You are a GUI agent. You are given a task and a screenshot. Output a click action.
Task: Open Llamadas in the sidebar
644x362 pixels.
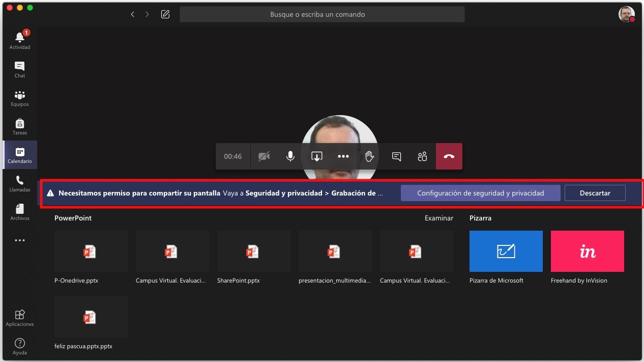(20, 183)
